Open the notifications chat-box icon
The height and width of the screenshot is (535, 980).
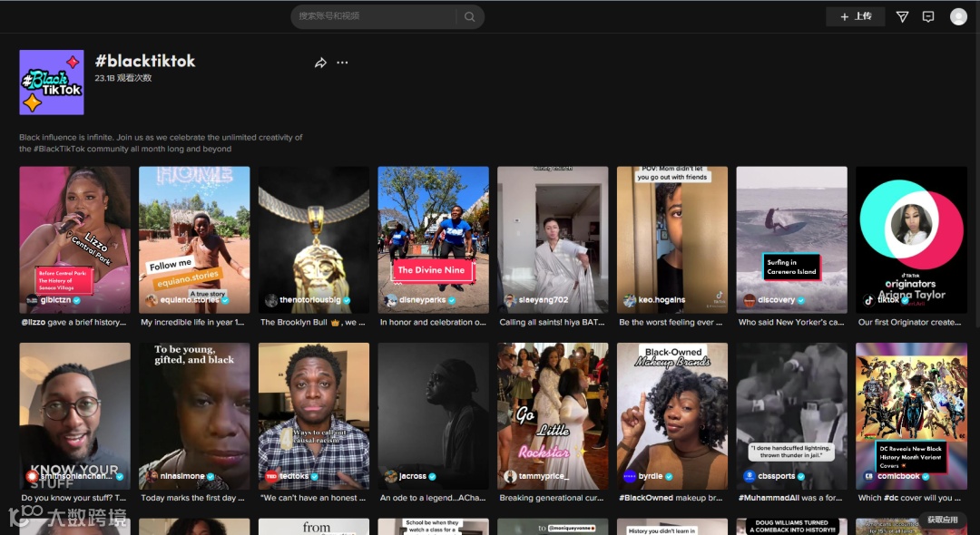928,17
